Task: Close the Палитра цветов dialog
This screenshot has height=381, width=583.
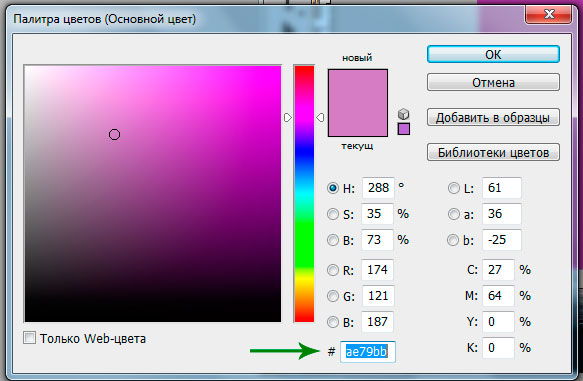Action: [548, 14]
